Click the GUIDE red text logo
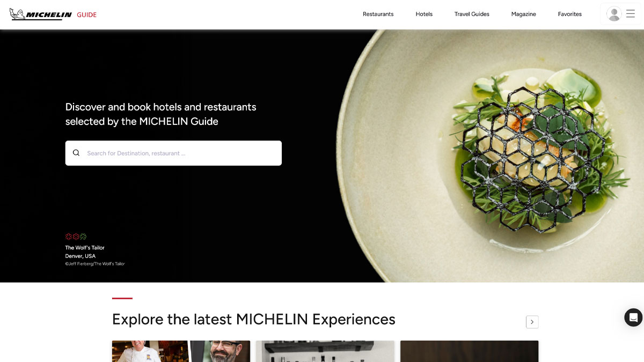Screen dimensions: 644x362 point(86,14)
